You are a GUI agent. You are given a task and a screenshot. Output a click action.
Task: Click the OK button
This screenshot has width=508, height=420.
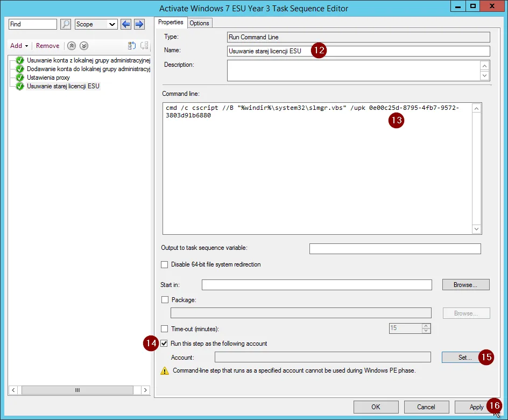coord(376,407)
